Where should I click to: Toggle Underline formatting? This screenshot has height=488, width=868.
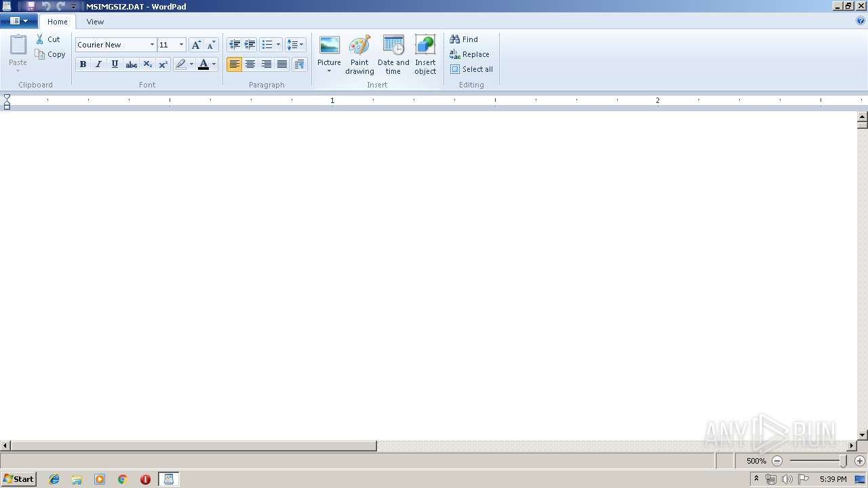pos(115,64)
